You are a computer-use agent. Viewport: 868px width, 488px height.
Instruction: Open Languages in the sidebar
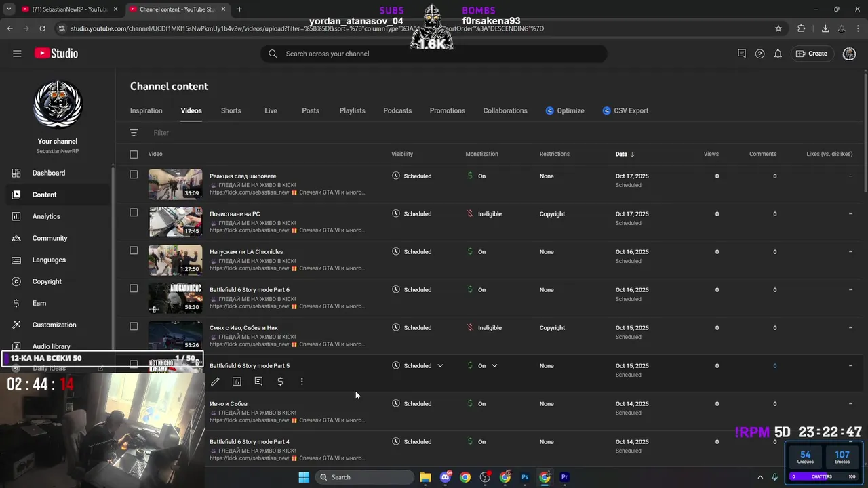[x=49, y=260]
